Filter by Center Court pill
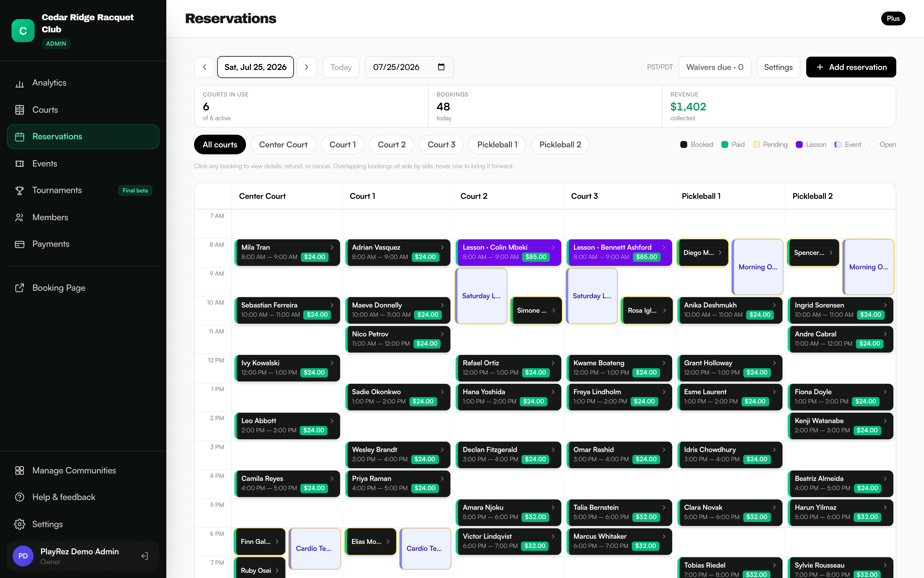 (x=283, y=144)
